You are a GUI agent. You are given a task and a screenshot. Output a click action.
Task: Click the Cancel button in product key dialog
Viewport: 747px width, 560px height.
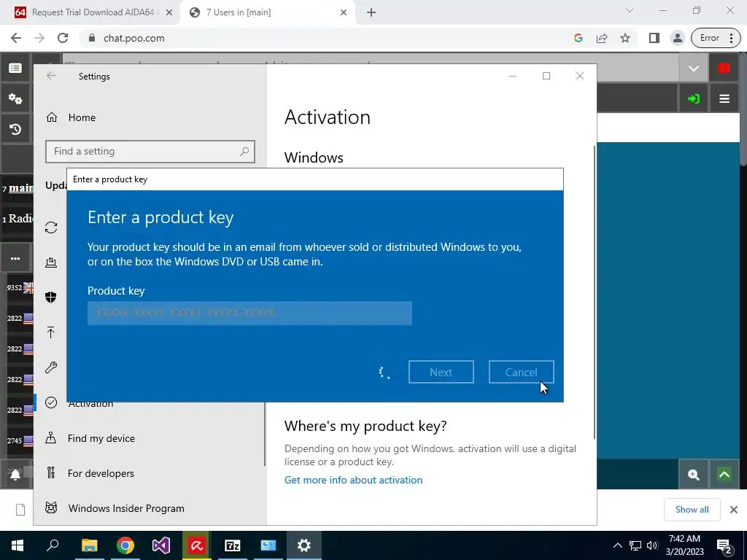[521, 372]
